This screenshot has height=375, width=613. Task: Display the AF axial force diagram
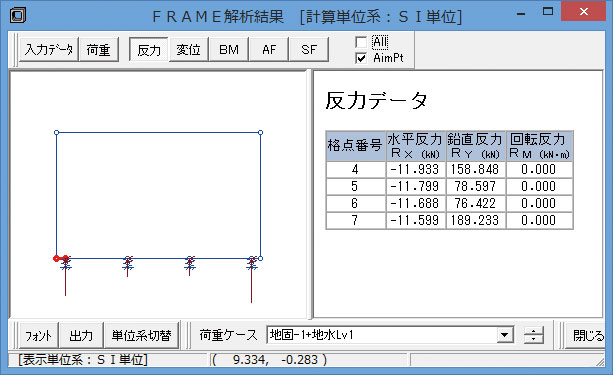point(269,50)
